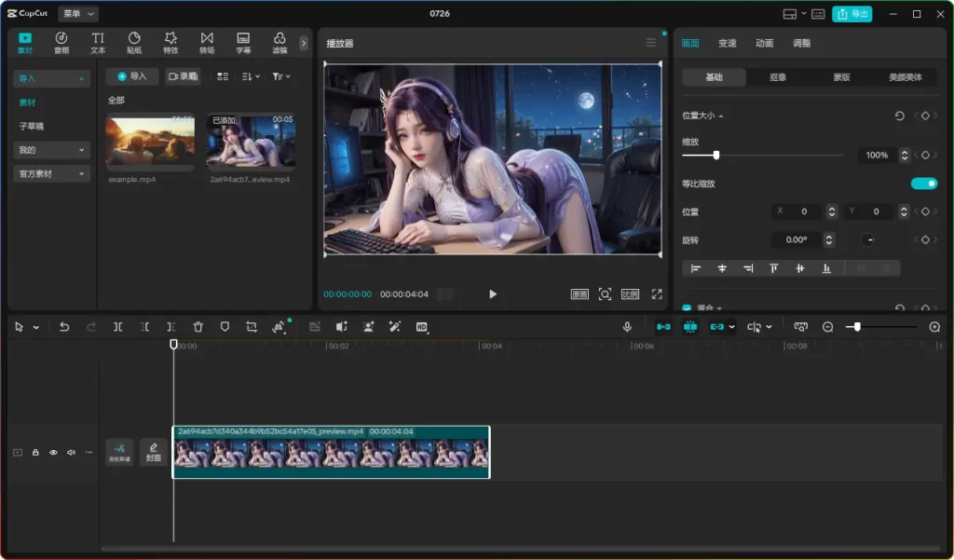Open the sort order dropdown in media panel
The height and width of the screenshot is (560, 954).
click(250, 76)
